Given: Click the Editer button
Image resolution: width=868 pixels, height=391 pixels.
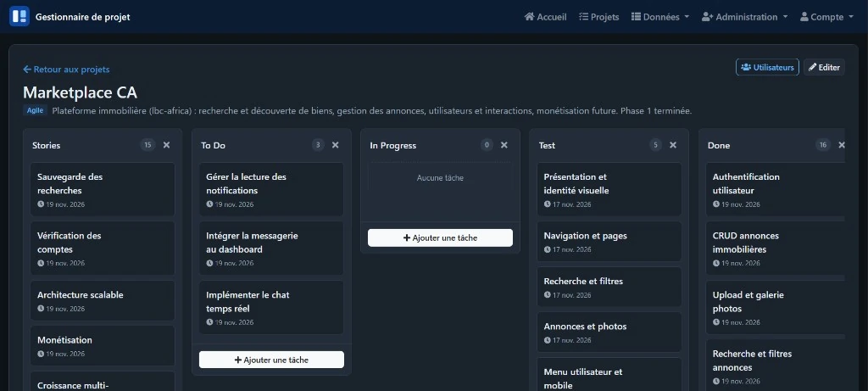Looking at the screenshot, I should click(824, 67).
